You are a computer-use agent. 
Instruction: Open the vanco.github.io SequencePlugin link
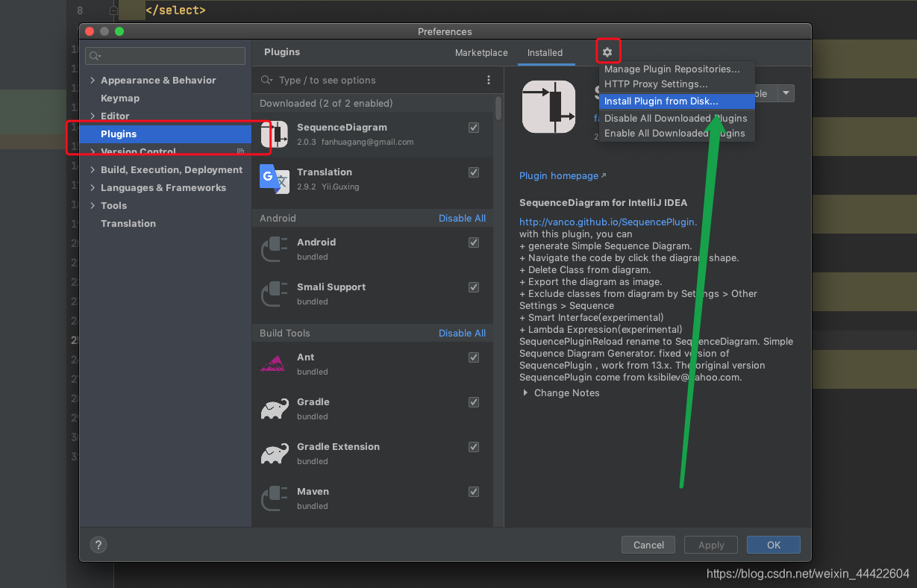pos(608,222)
